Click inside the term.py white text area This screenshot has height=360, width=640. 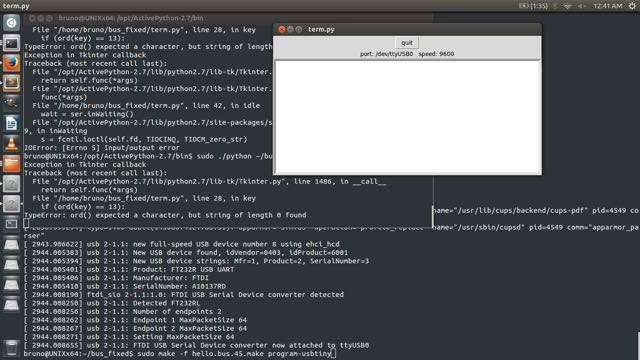(408, 117)
